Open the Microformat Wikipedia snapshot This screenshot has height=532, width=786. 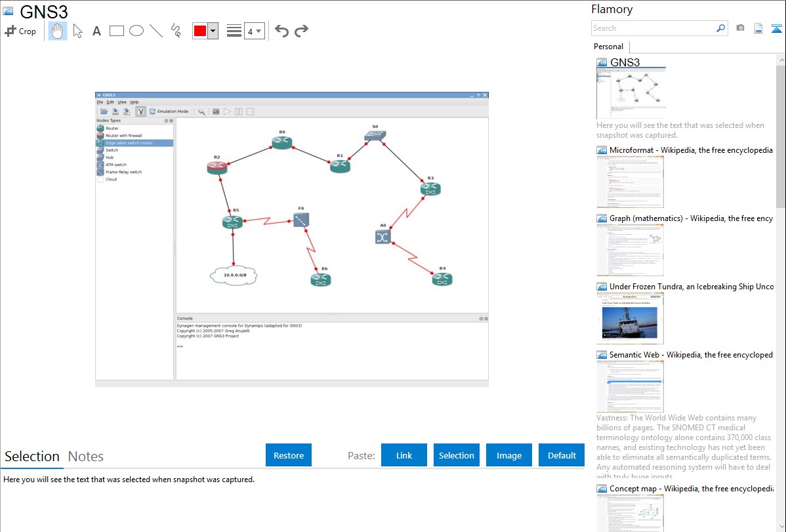click(x=630, y=182)
